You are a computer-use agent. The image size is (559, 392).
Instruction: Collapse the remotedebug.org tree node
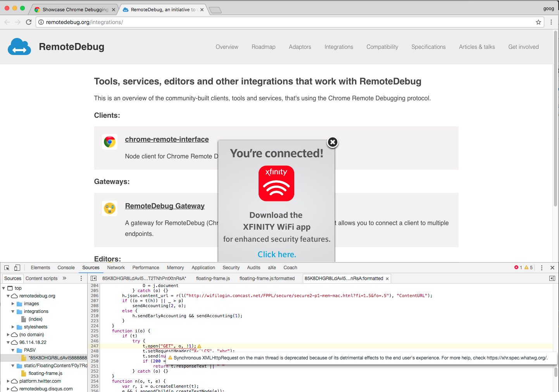pyautogui.click(x=8, y=296)
